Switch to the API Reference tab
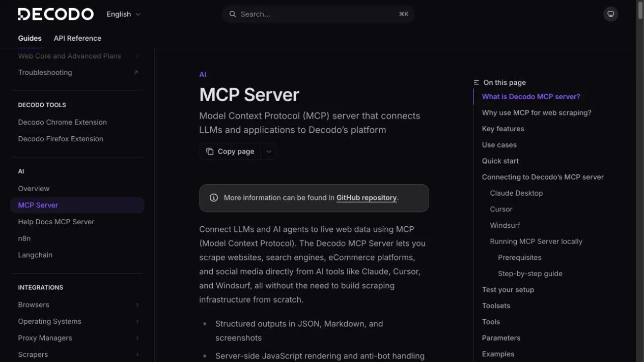This screenshot has width=644, height=362. pos(77,38)
